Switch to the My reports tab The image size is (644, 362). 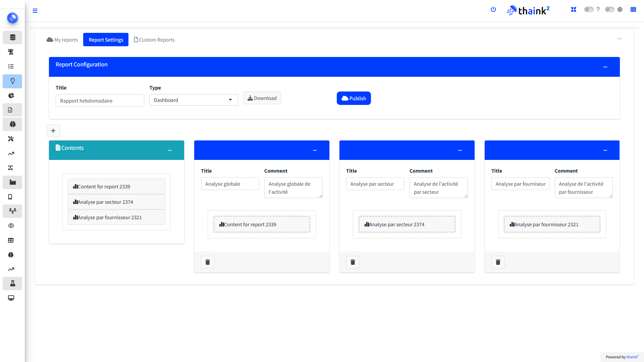point(62,40)
